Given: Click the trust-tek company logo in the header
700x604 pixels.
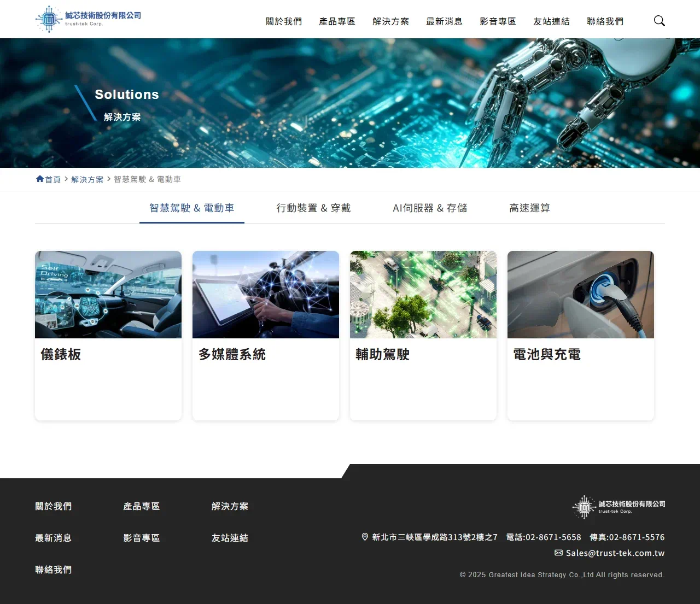Looking at the screenshot, I should (87, 18).
